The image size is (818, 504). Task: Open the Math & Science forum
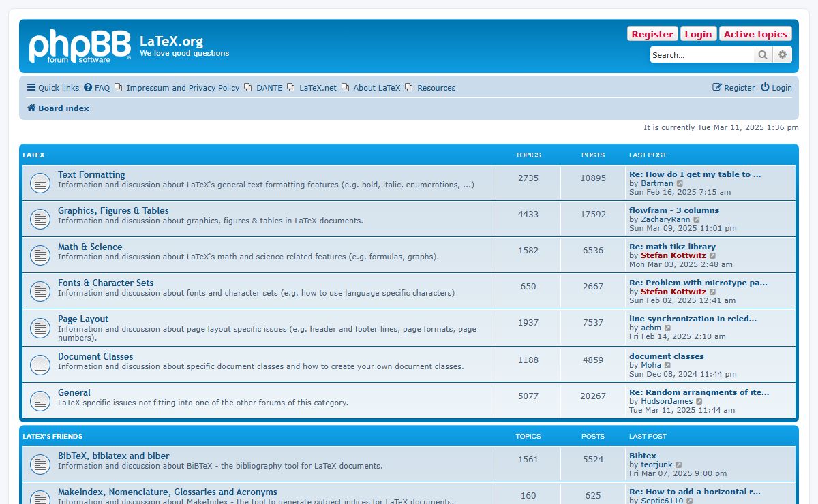tap(90, 247)
